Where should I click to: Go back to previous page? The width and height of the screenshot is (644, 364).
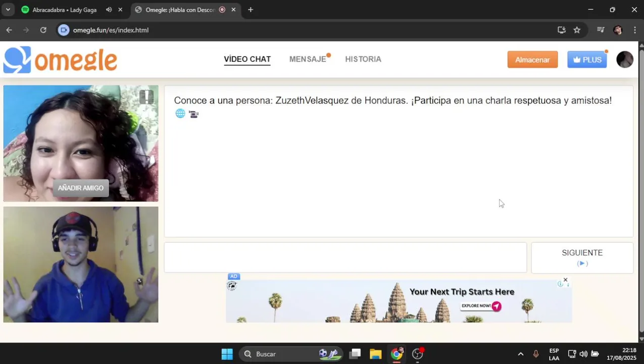point(9,30)
